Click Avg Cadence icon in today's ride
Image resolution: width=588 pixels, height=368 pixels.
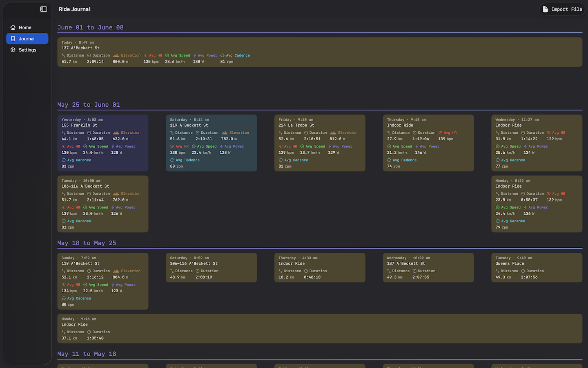click(x=222, y=55)
